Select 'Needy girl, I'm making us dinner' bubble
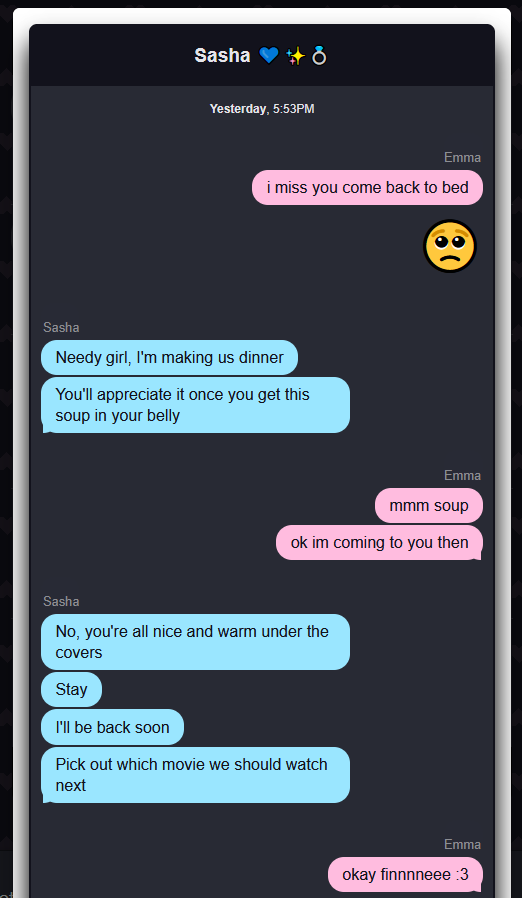 coord(170,357)
